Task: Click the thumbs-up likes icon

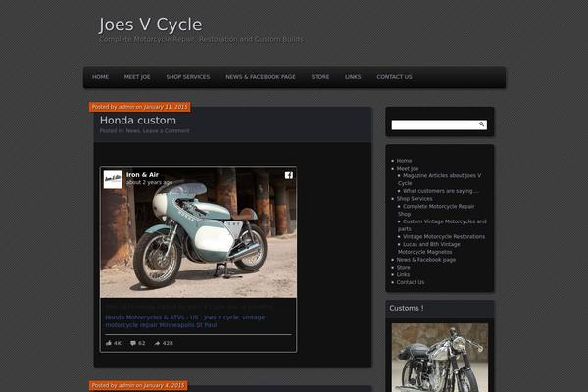Action: pos(109,343)
